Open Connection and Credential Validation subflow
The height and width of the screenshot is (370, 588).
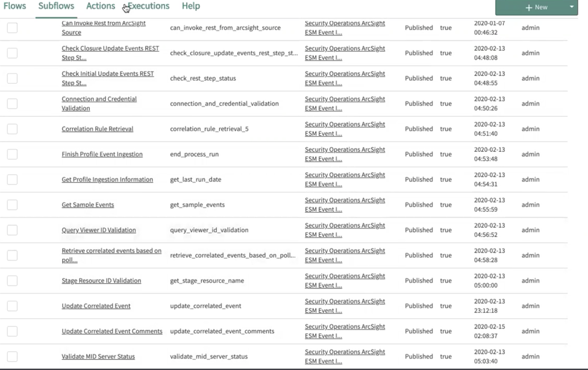click(99, 104)
